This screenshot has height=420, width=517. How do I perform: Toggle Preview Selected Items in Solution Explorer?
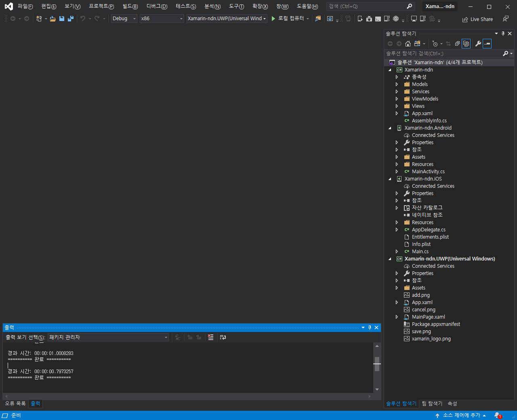coord(487,44)
